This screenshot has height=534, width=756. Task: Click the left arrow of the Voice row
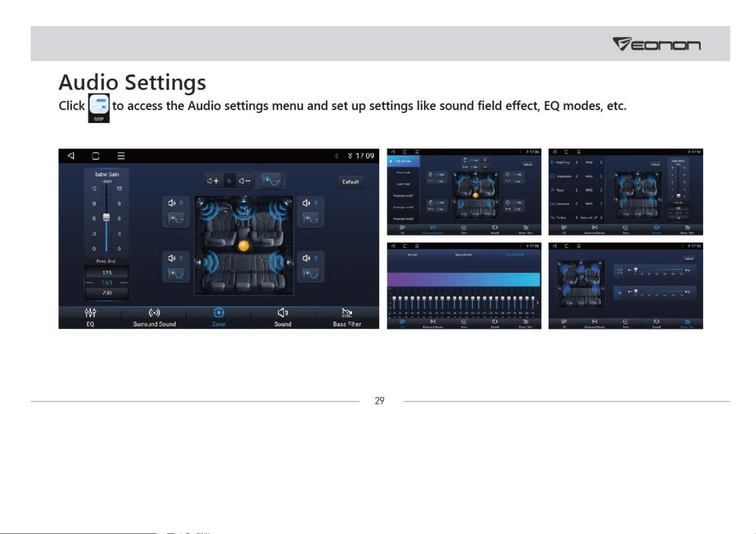pyautogui.click(x=577, y=190)
